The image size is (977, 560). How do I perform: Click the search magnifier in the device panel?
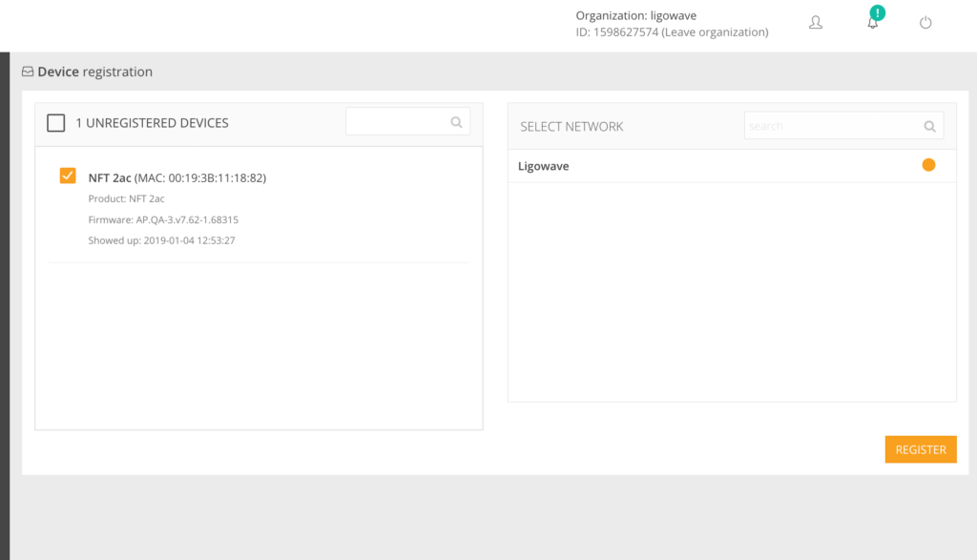coord(456,120)
